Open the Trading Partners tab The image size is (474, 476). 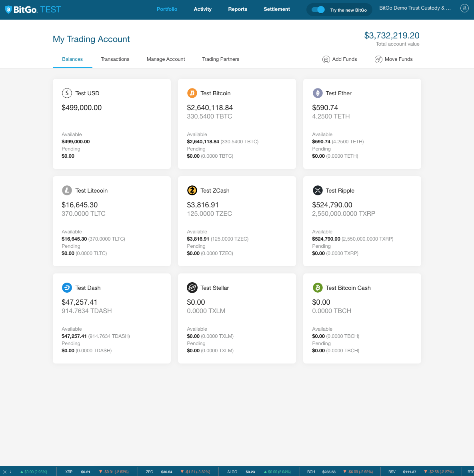tap(220, 59)
